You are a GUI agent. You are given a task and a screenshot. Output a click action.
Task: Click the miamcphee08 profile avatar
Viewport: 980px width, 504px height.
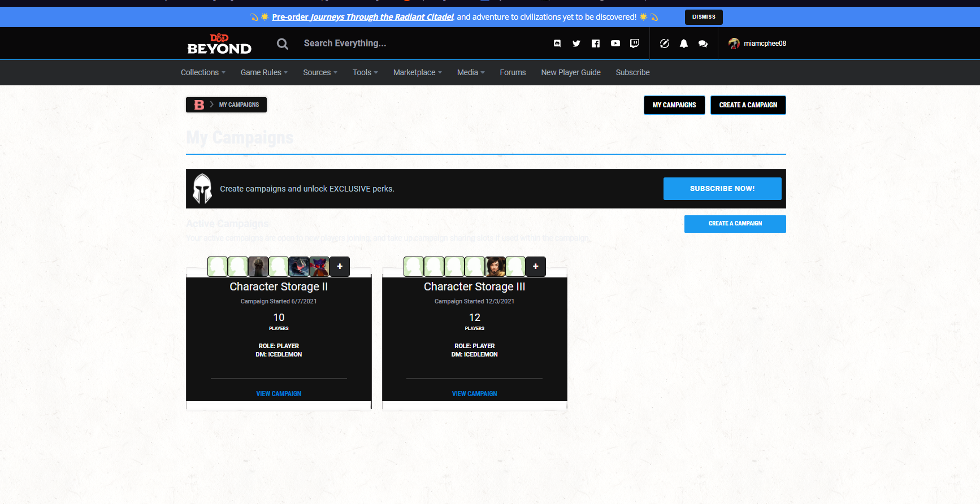click(734, 44)
